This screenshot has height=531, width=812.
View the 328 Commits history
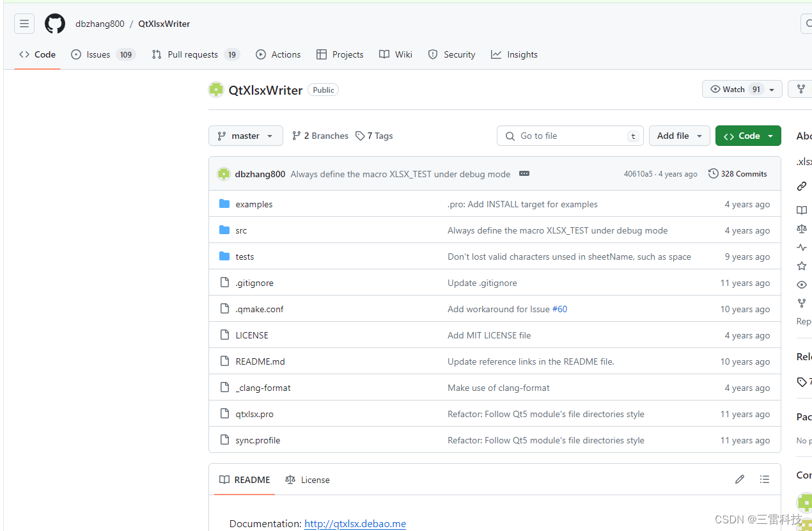(738, 174)
